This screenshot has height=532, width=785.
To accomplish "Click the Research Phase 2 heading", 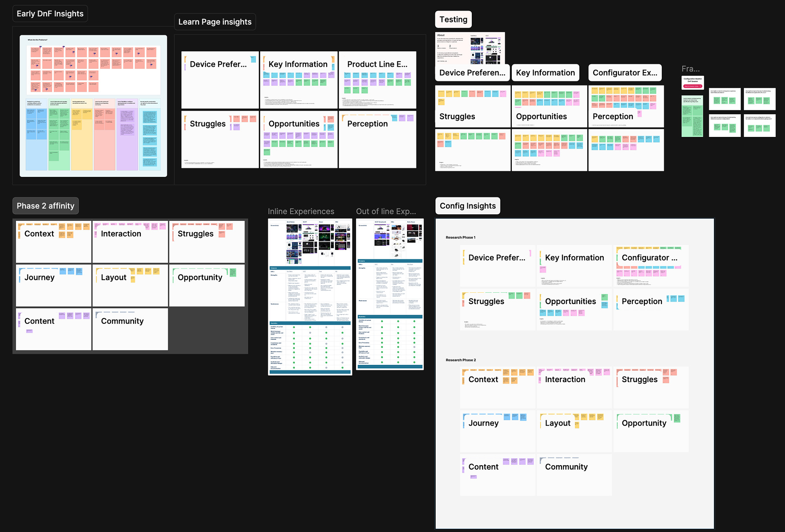I will [461, 360].
